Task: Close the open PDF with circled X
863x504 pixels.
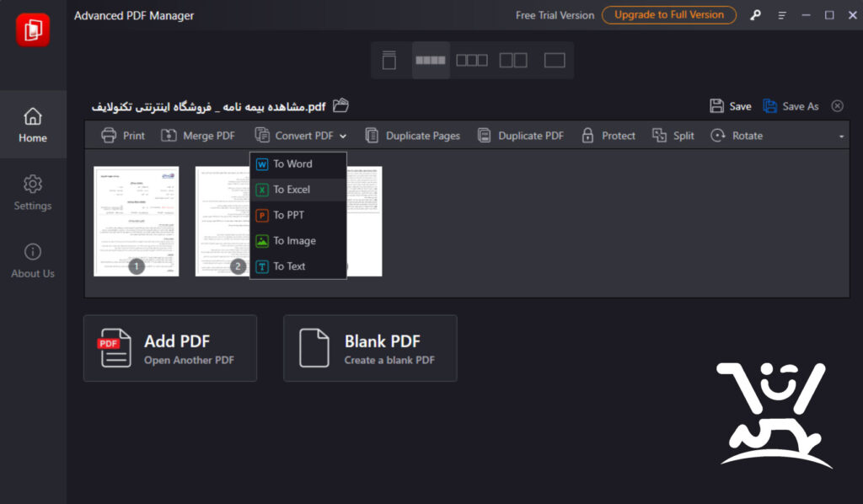Action: pyautogui.click(x=837, y=106)
